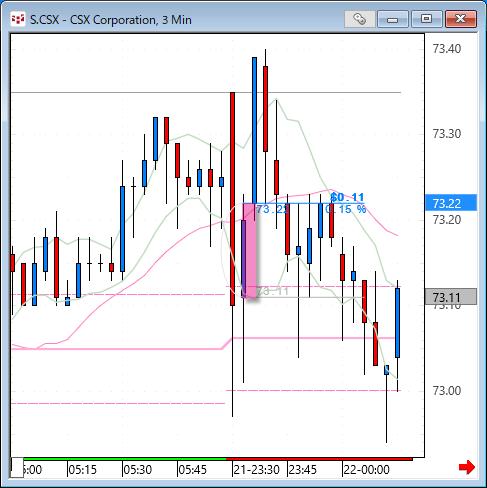Click the $0.11 measurement label

[347, 197]
